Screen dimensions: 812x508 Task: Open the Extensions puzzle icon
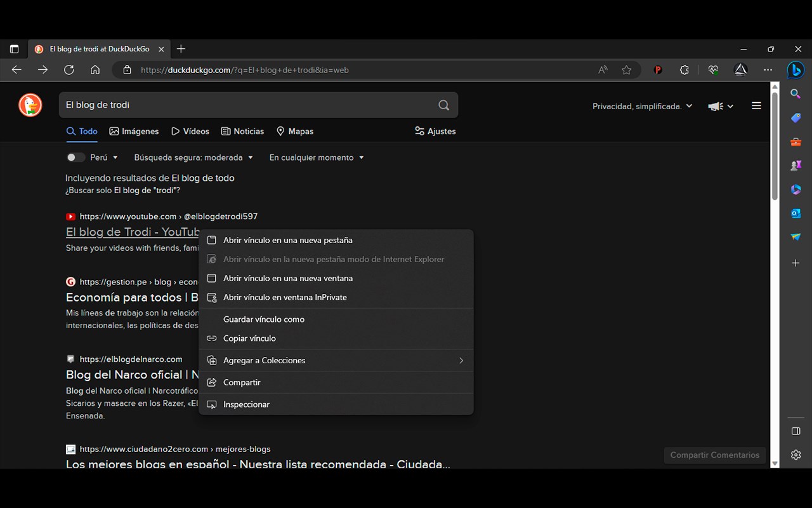tap(684, 70)
